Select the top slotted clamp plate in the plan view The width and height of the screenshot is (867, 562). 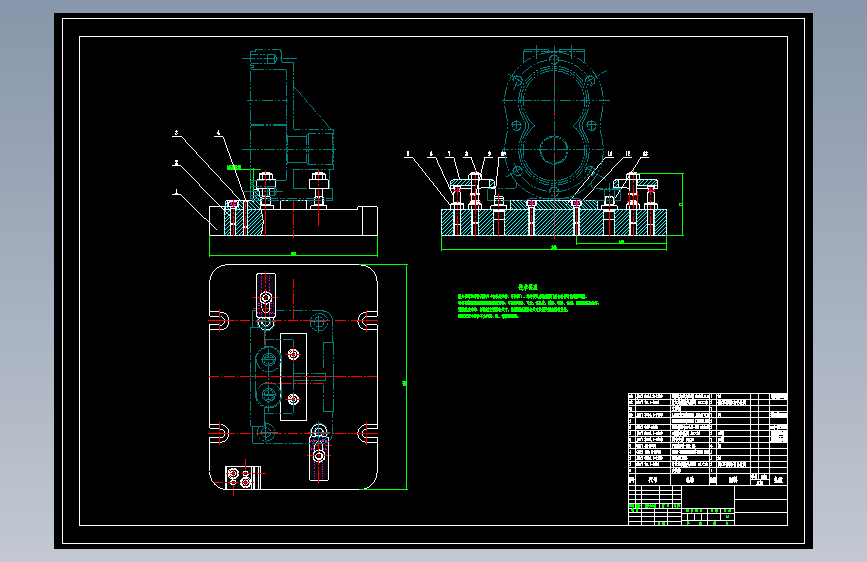266,295
